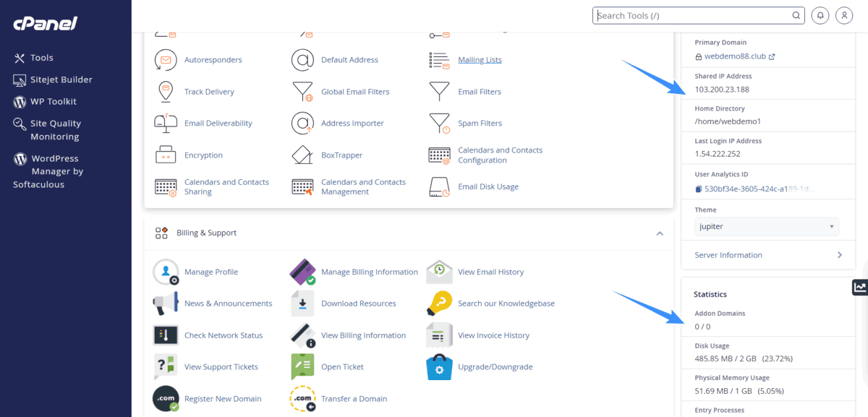Open the Search our Knowledgebase link
The image size is (868, 417).
click(x=506, y=304)
